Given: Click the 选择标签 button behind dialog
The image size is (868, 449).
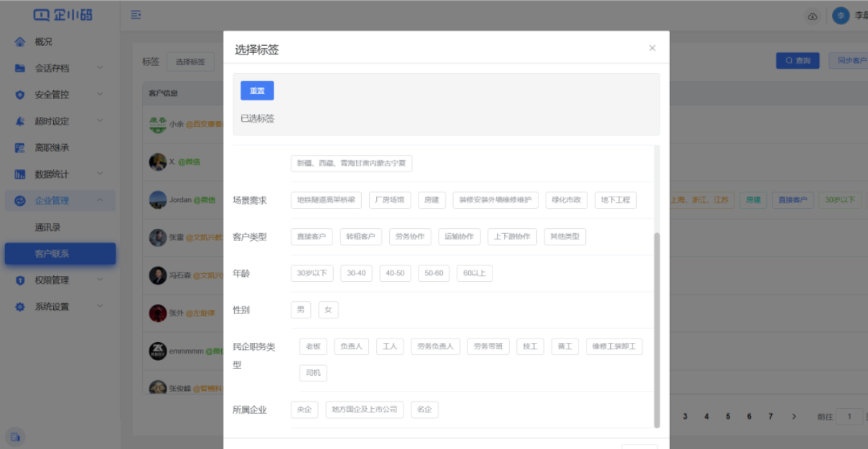Looking at the screenshot, I should (x=190, y=62).
